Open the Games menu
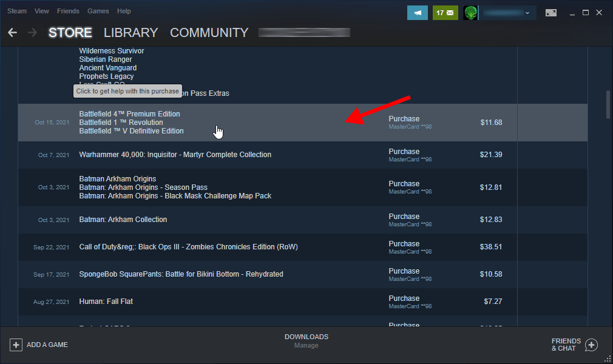Viewport: 613px width, 364px height. pos(98,11)
